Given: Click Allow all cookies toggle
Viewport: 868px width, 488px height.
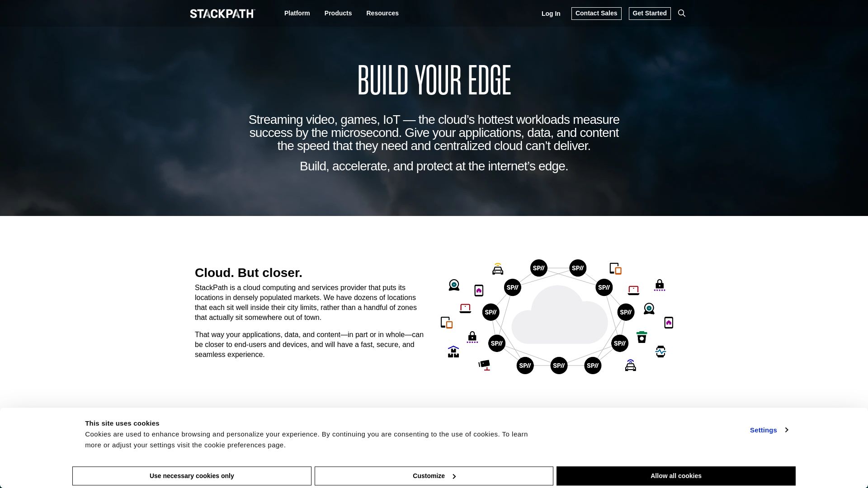Looking at the screenshot, I should [675, 475].
